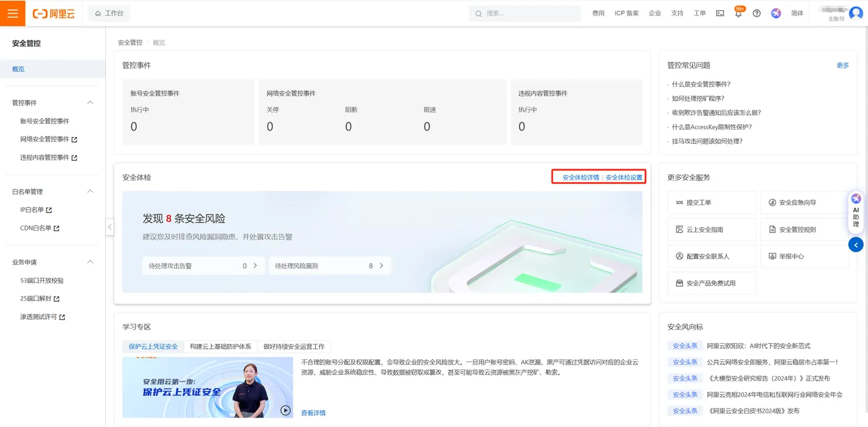This screenshot has height=427, width=868.
Task: Open FAQ 什么是安全管控事件?
Action: point(701,84)
